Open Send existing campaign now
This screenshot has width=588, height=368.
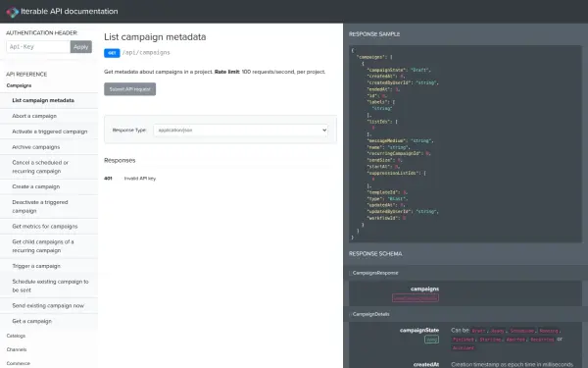49,305
